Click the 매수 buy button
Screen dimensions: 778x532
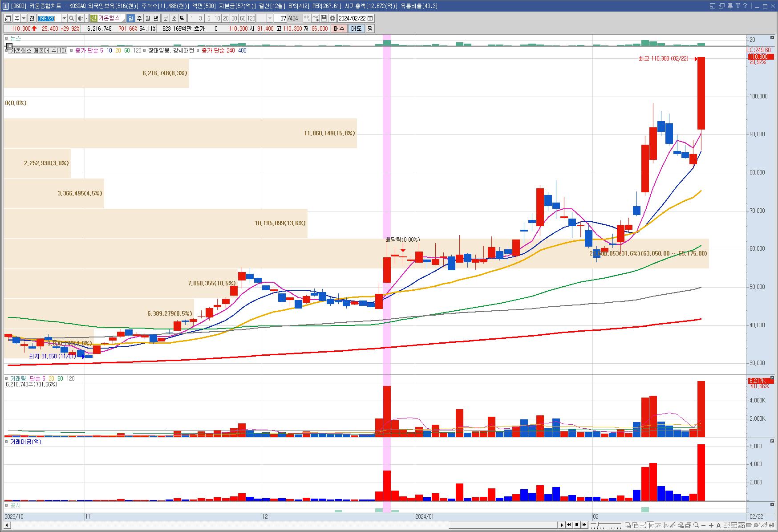[339, 28]
